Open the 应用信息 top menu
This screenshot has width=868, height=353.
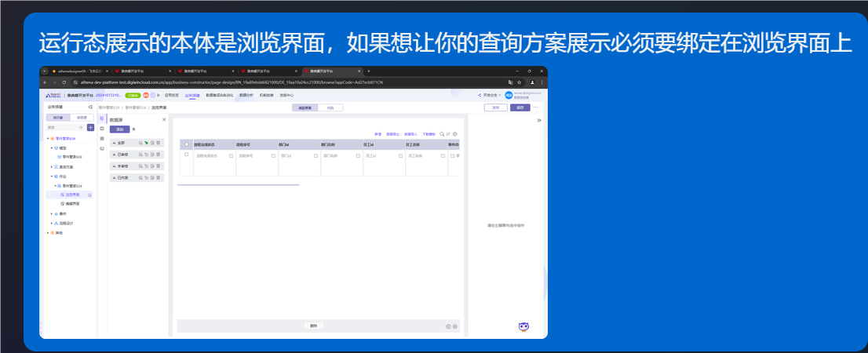[172, 95]
